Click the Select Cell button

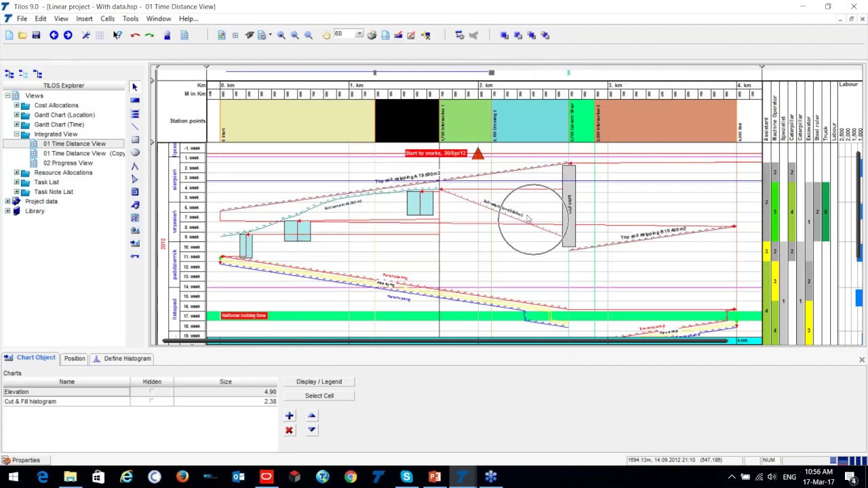319,396
